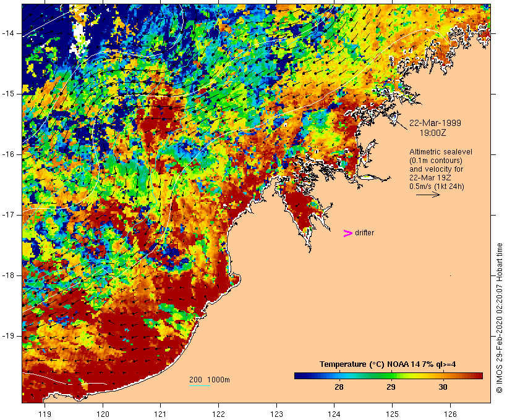Click the colorbar value 28
Viewport: 507px width, 420px height.
(339, 387)
